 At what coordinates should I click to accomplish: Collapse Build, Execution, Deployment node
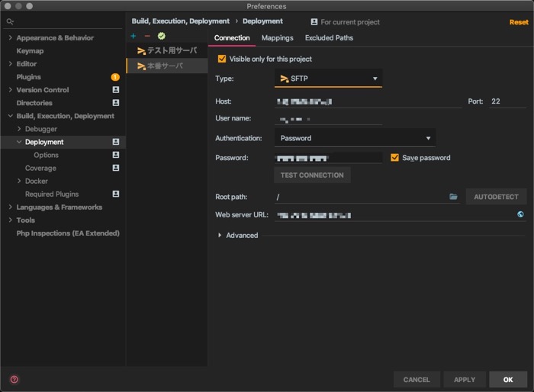click(x=10, y=116)
